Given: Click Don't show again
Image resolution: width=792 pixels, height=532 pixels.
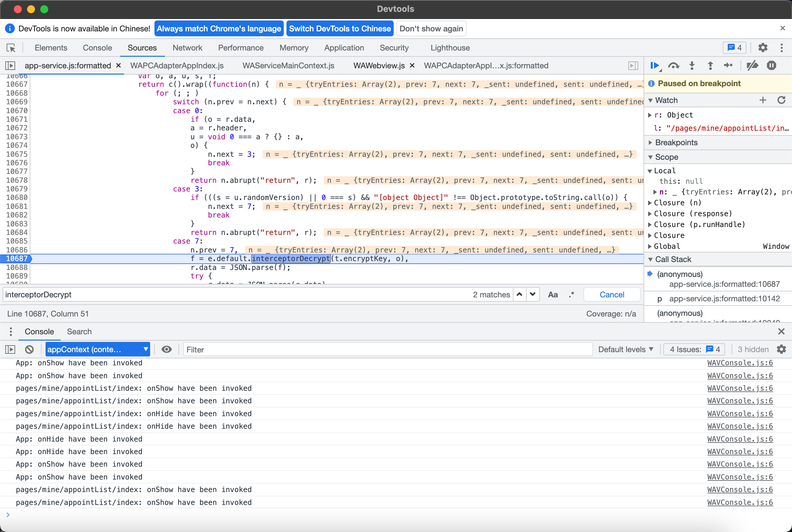Looking at the screenshot, I should [431, 28].
